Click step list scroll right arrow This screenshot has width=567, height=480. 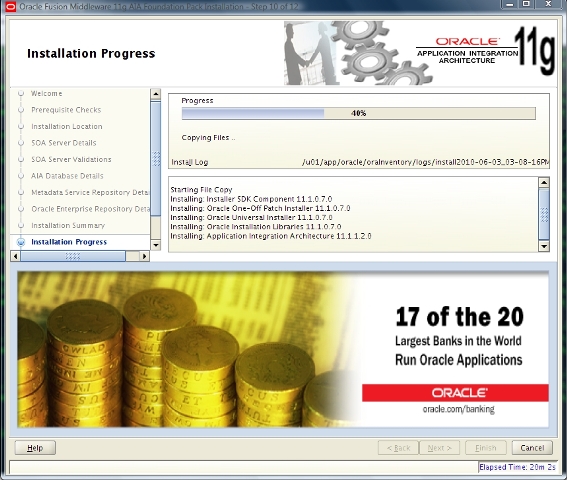click(144, 256)
